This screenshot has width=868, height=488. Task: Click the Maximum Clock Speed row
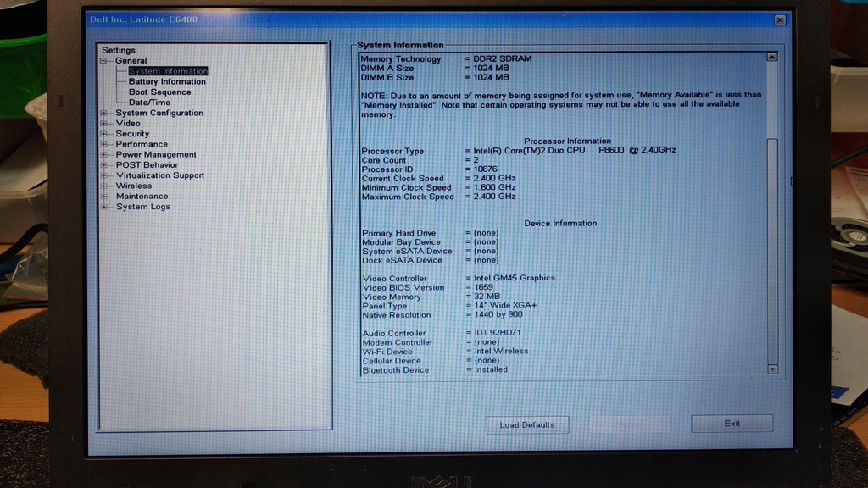pyautogui.click(x=438, y=197)
